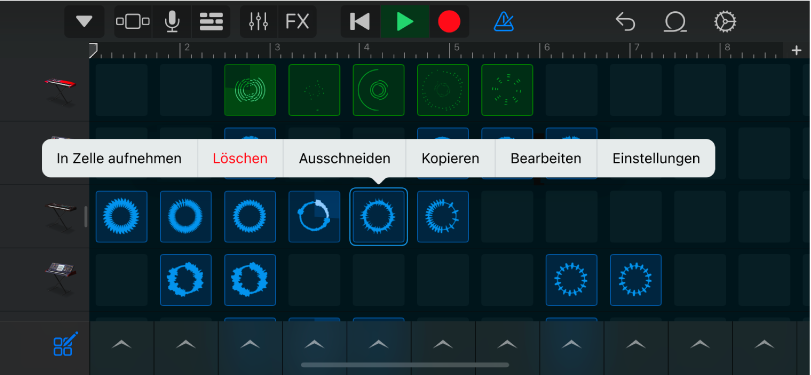Trigger column nine with bottom chevron
The height and width of the screenshot is (375, 811).
[636, 344]
